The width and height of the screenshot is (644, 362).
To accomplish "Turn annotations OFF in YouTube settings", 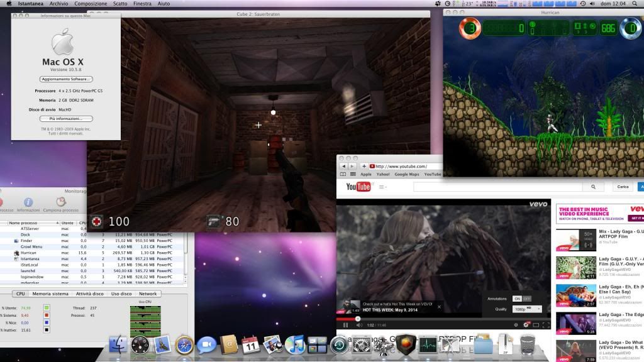I will point(526,299).
